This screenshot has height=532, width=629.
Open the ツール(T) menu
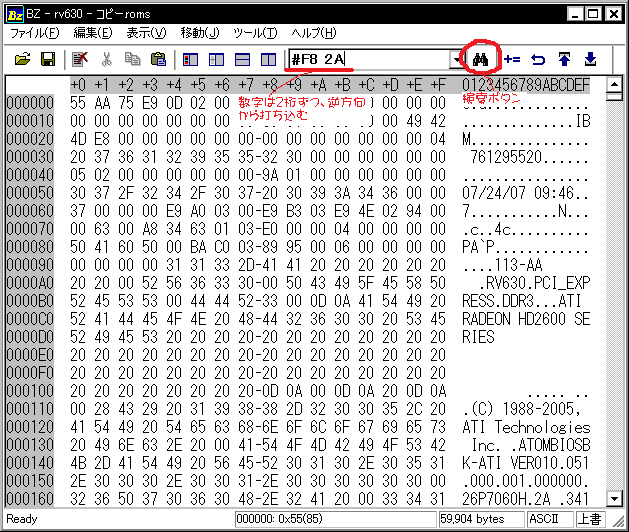coord(255,33)
